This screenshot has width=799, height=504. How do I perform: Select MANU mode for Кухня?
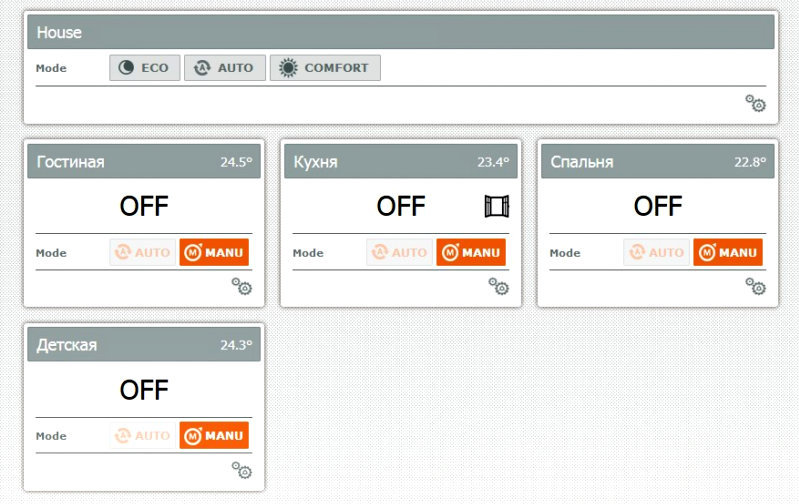tap(471, 252)
